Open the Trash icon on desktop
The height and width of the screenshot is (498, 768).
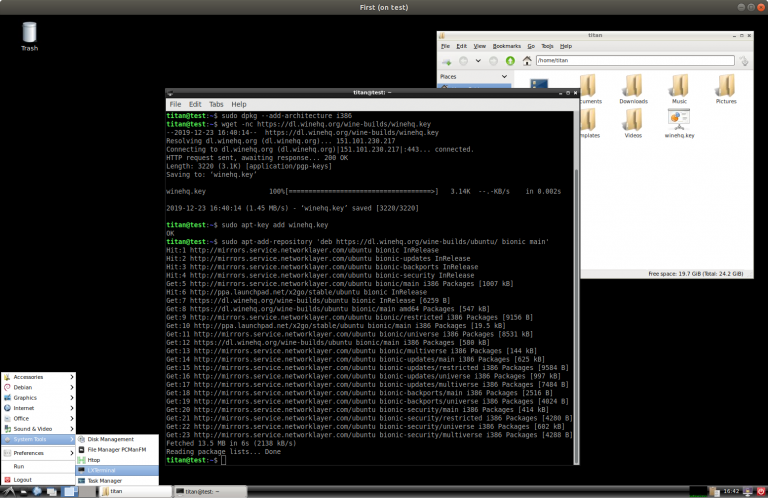(29, 33)
